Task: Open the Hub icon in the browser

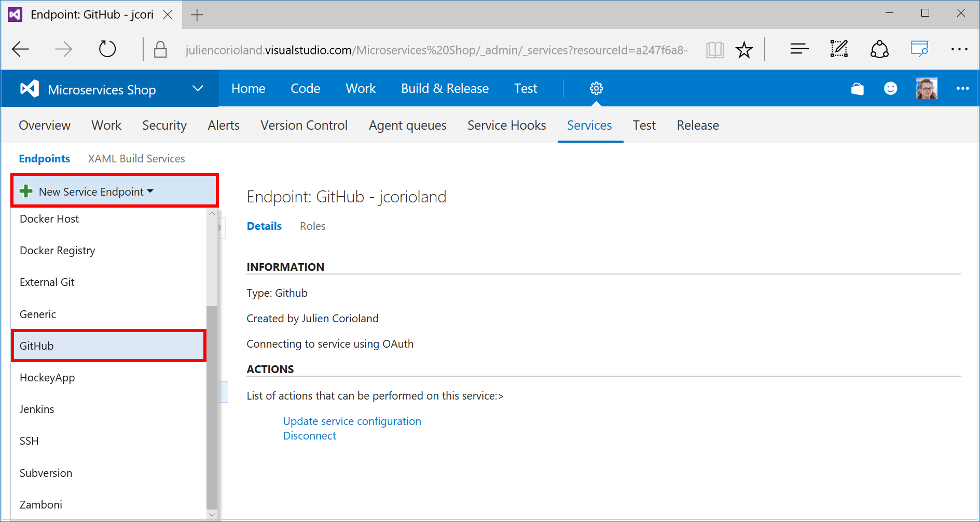Action: (798, 49)
